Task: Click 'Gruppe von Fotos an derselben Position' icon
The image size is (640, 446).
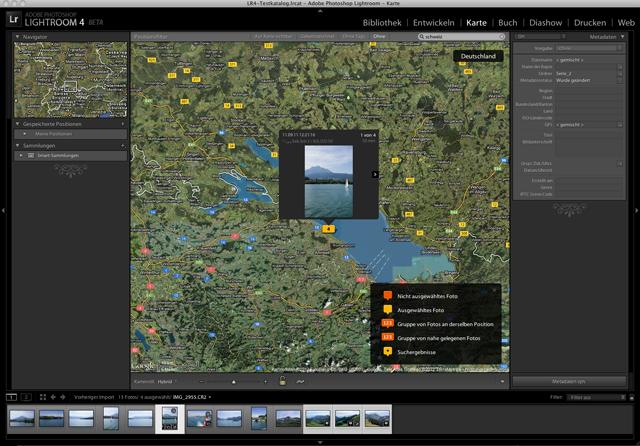Action: [387, 324]
